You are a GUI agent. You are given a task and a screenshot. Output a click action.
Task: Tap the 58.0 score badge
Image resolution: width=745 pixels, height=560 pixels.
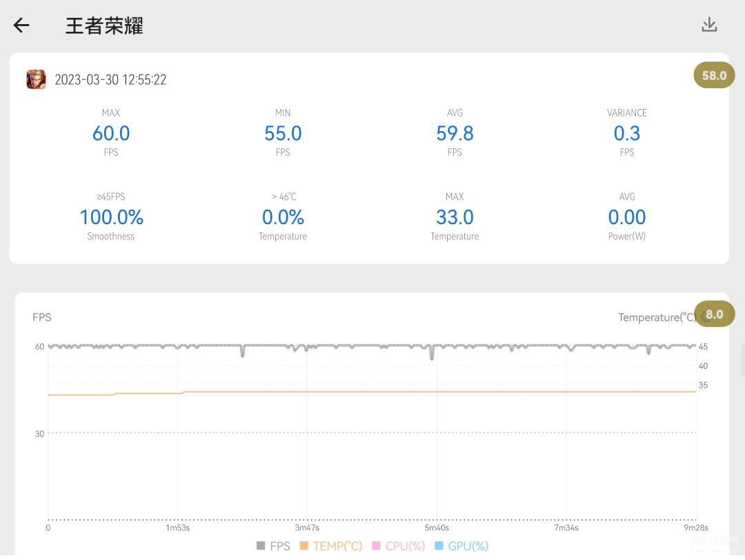[x=714, y=76]
